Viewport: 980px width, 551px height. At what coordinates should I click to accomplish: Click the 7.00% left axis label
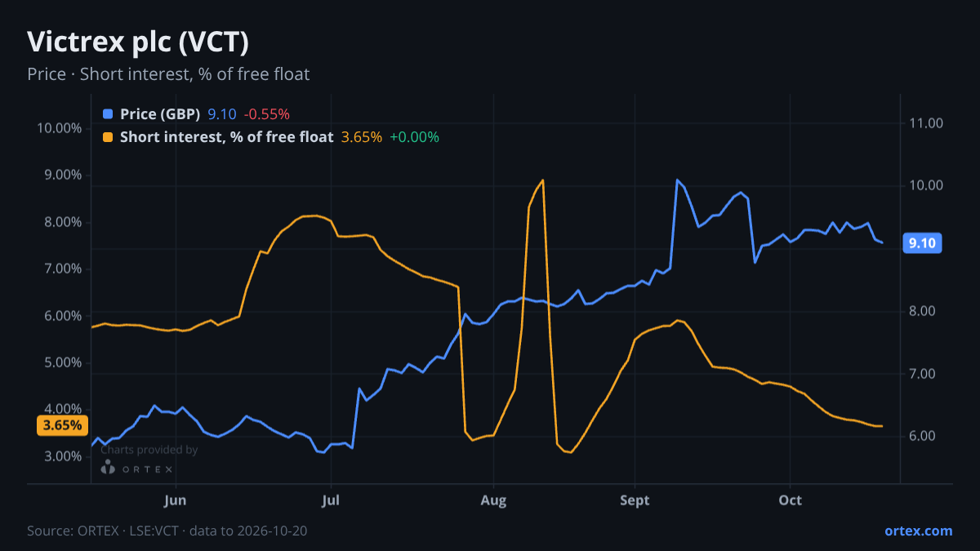63,269
